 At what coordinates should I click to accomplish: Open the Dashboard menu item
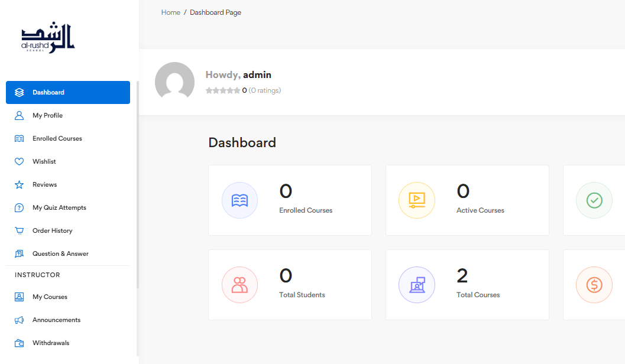tap(68, 92)
